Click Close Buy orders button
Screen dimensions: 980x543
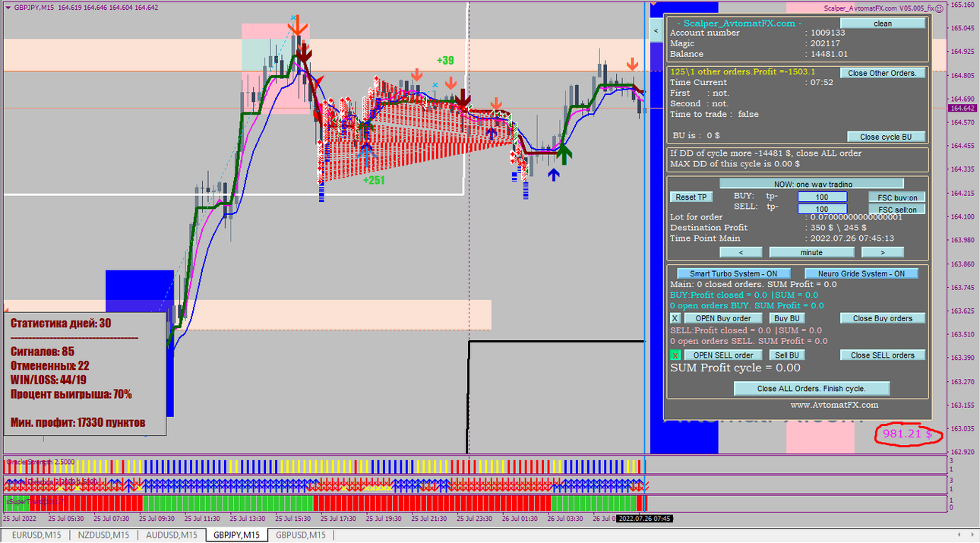click(883, 318)
